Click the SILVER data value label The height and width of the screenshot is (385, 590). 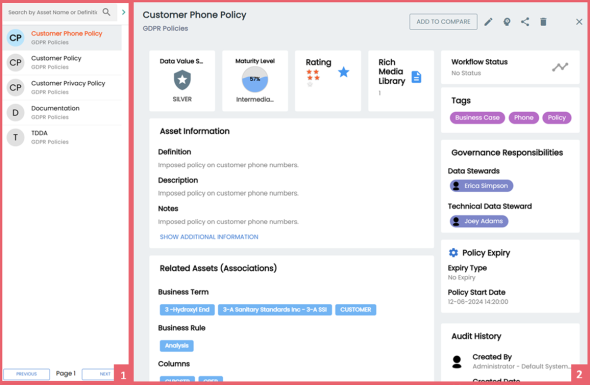[182, 99]
